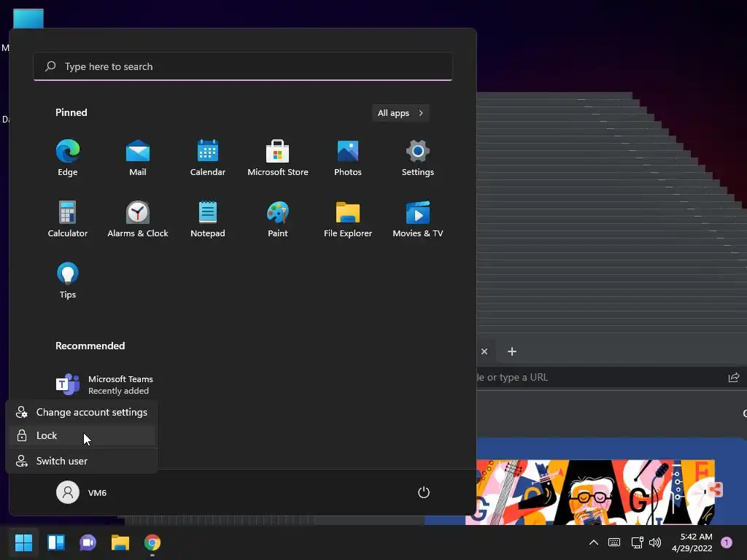Select Change account settings
Viewport: 747px width, 560px height.
tap(82, 413)
